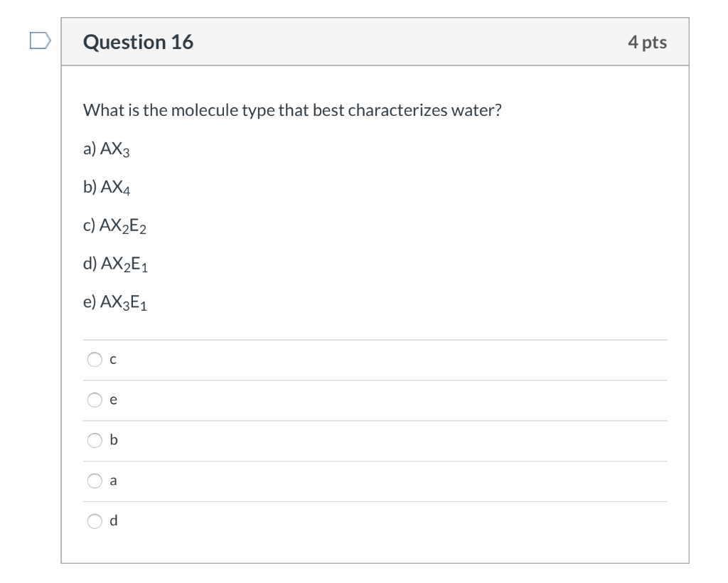Select radio button for answer c
This screenshot has height=583, width=728.
[x=95, y=360]
